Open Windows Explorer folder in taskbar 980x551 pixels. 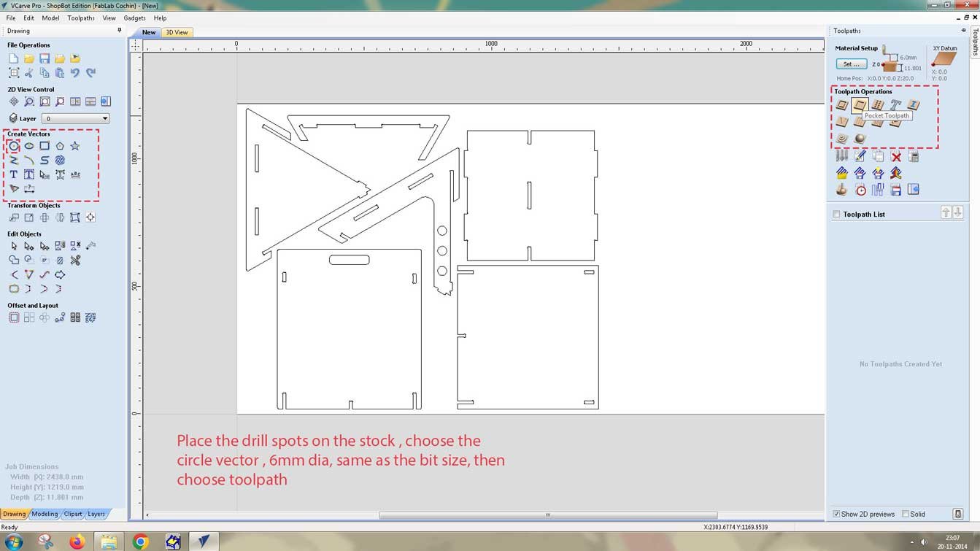click(x=109, y=542)
